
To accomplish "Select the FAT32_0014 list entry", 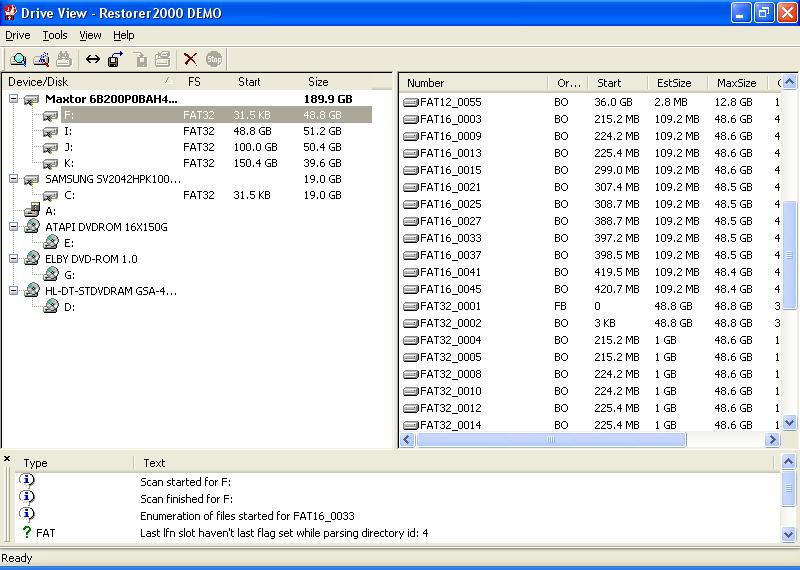I will tap(591, 425).
